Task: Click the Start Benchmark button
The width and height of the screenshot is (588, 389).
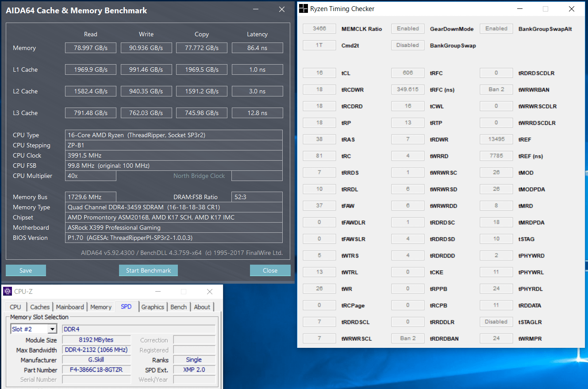Action: tap(148, 270)
